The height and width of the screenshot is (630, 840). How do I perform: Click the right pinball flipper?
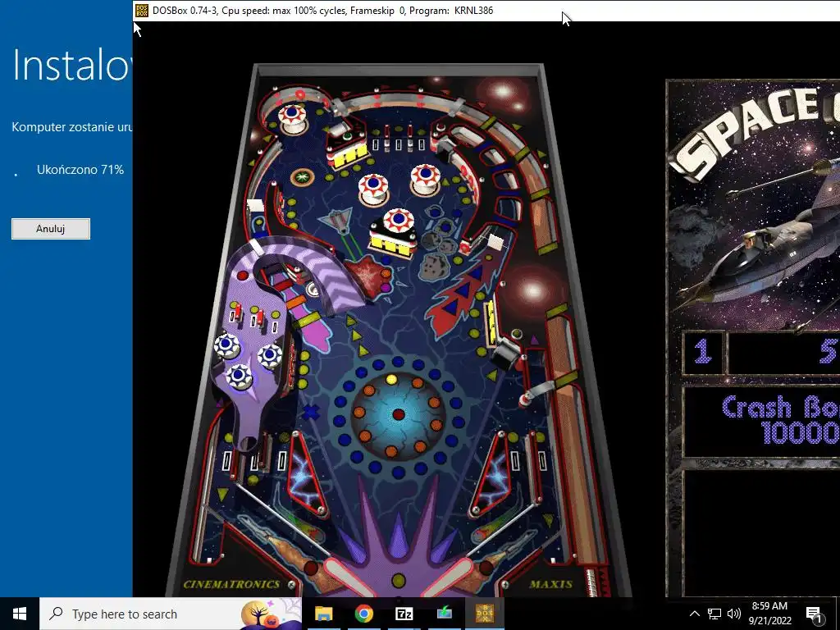(x=449, y=577)
